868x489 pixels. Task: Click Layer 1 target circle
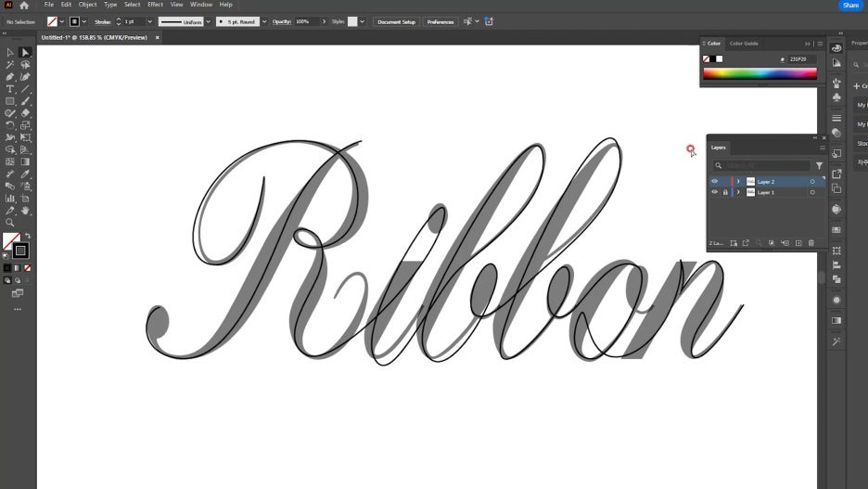click(x=812, y=192)
